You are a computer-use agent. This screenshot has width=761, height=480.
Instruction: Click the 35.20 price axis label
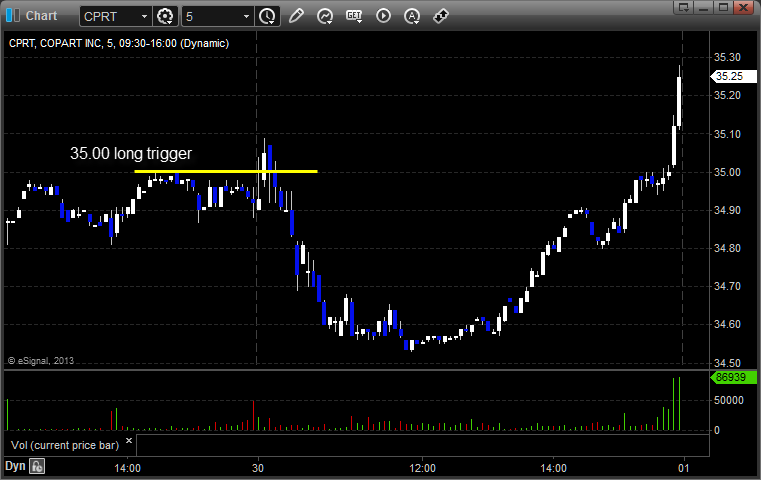727,95
